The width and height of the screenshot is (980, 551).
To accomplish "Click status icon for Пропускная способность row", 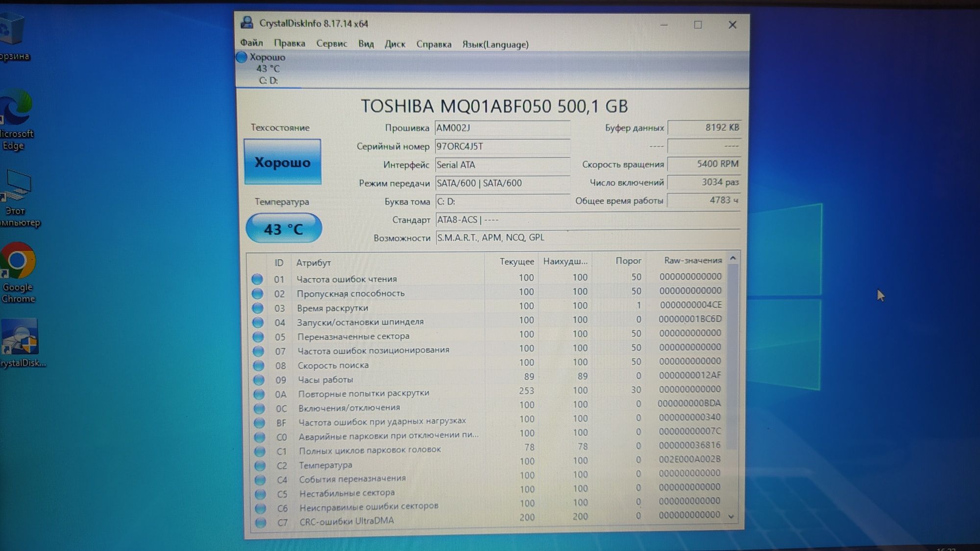I will pyautogui.click(x=257, y=294).
